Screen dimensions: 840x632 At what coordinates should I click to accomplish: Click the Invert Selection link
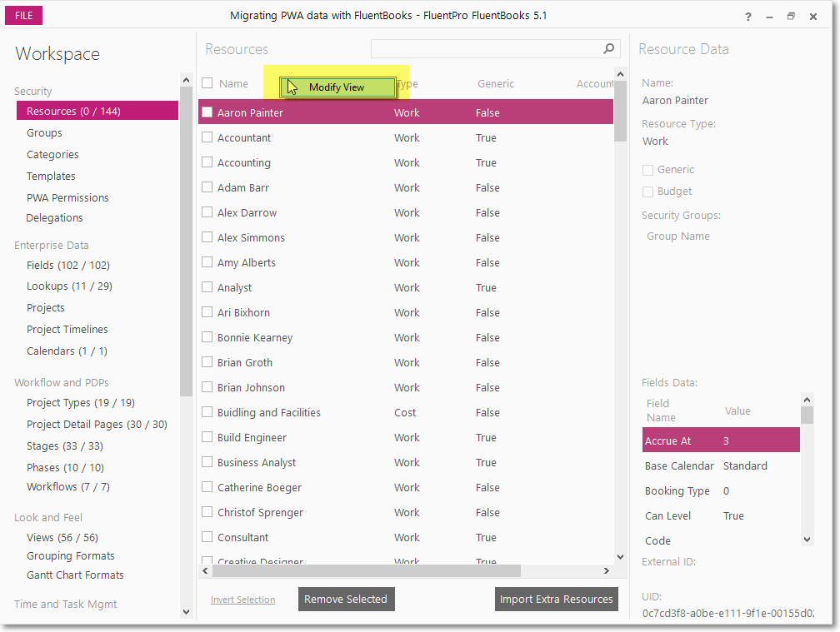point(243,600)
